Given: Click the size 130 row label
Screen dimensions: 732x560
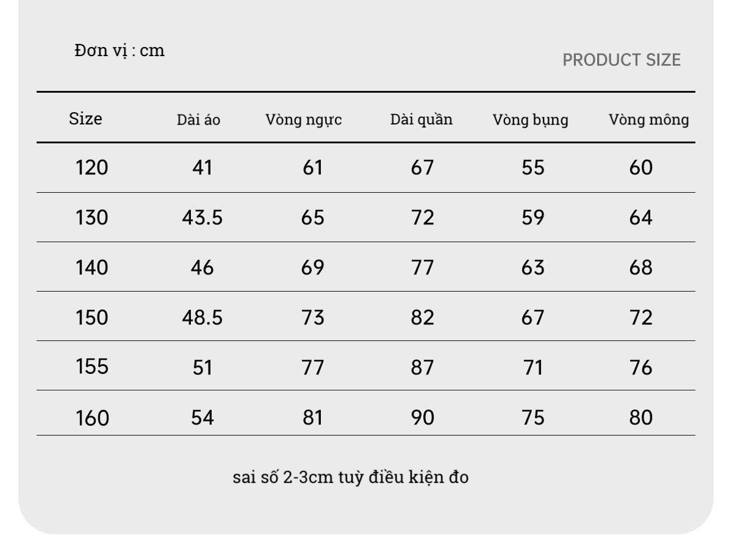Looking at the screenshot, I should pyautogui.click(x=91, y=218).
